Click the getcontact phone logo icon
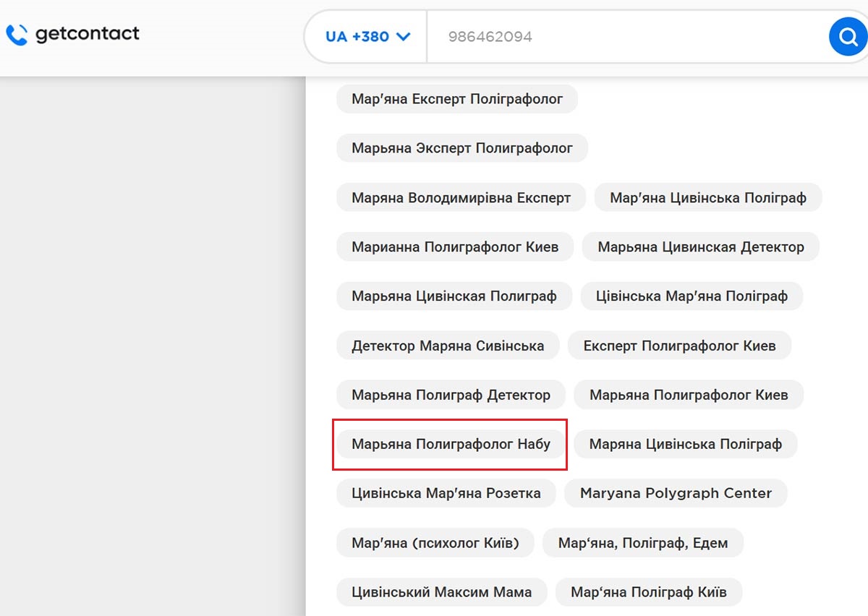 [17, 34]
